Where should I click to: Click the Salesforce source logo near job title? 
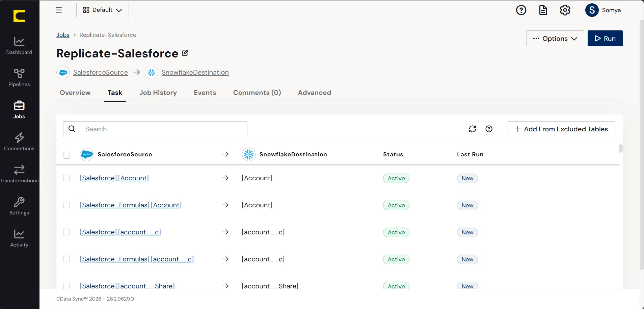click(x=63, y=73)
